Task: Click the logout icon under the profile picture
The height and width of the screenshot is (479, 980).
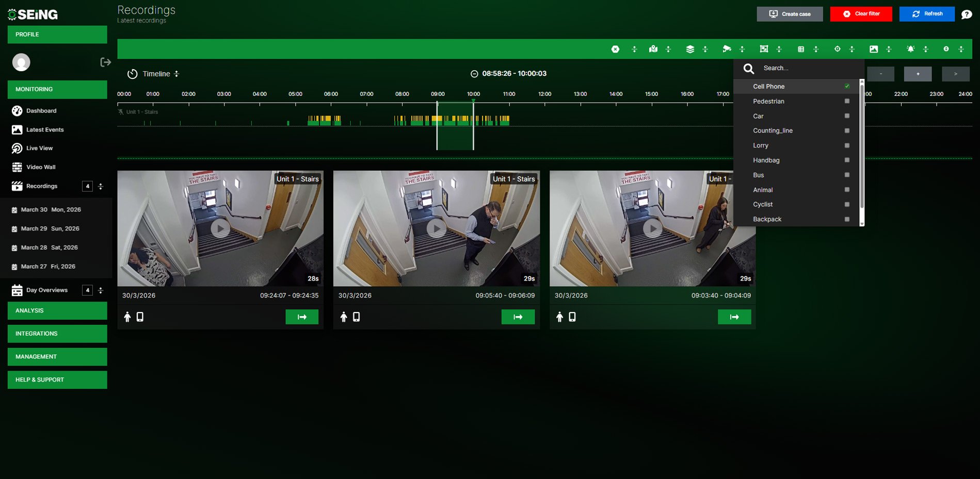Action: point(105,62)
